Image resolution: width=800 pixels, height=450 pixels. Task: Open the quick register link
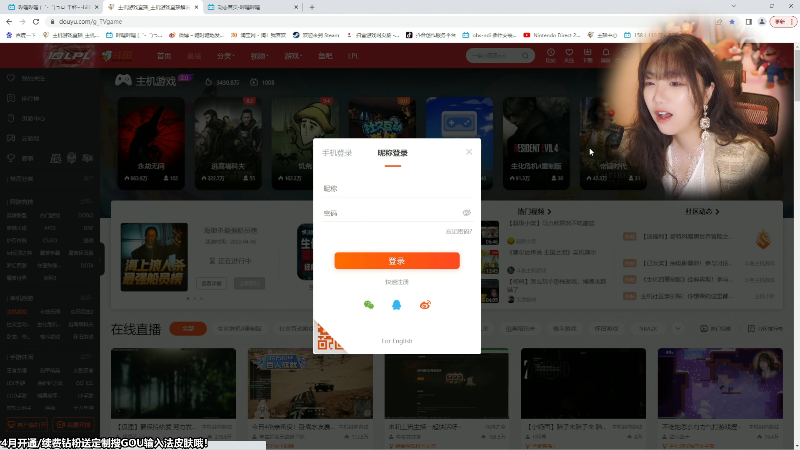coord(397,282)
